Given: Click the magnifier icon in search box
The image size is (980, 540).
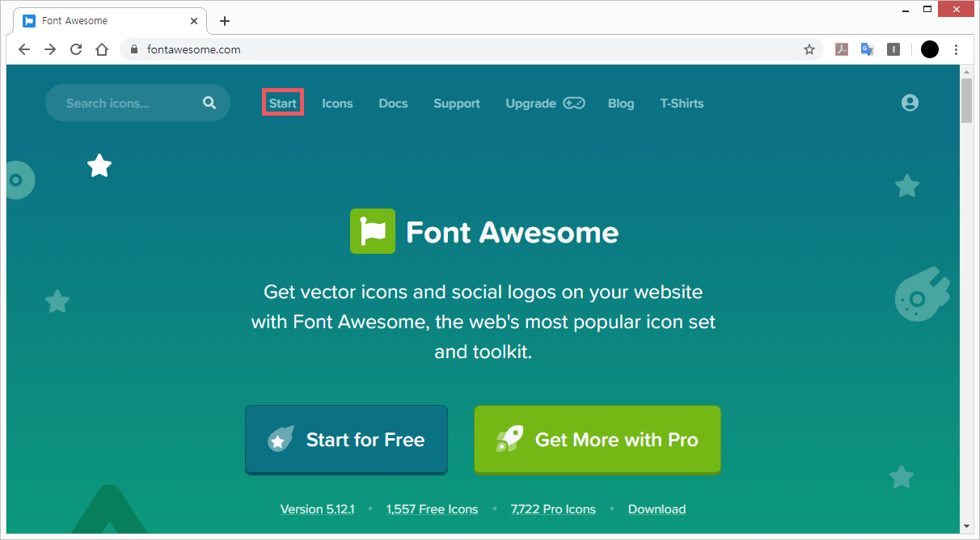Looking at the screenshot, I should pos(209,103).
